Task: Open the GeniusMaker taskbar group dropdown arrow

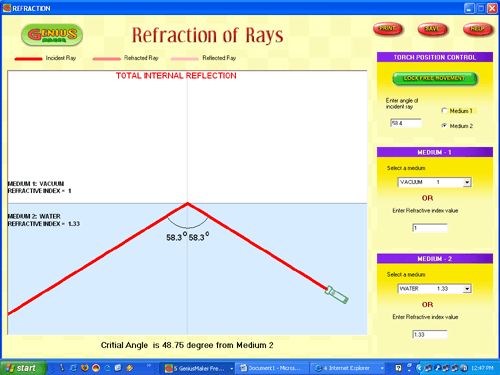Action: [231, 368]
